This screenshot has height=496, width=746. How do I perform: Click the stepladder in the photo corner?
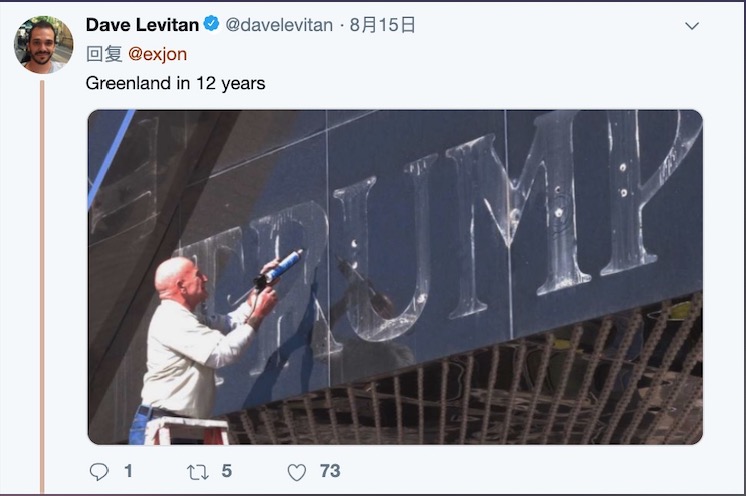point(186,430)
